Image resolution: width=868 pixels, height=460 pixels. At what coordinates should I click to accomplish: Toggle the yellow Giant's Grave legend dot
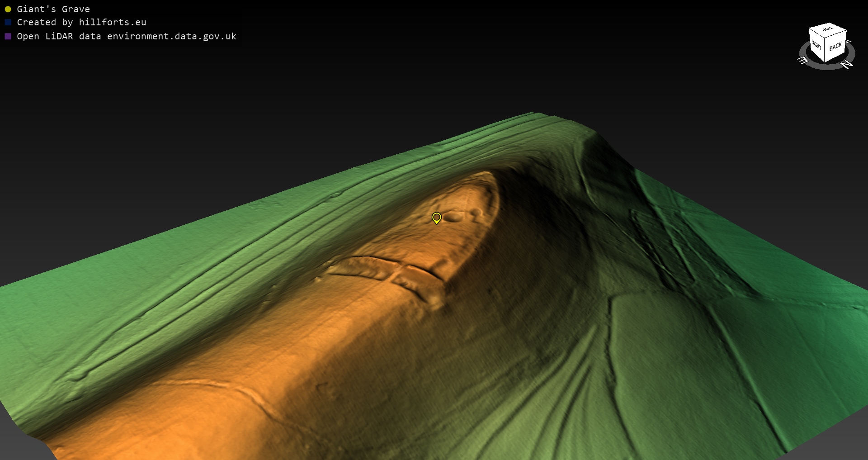8,9
